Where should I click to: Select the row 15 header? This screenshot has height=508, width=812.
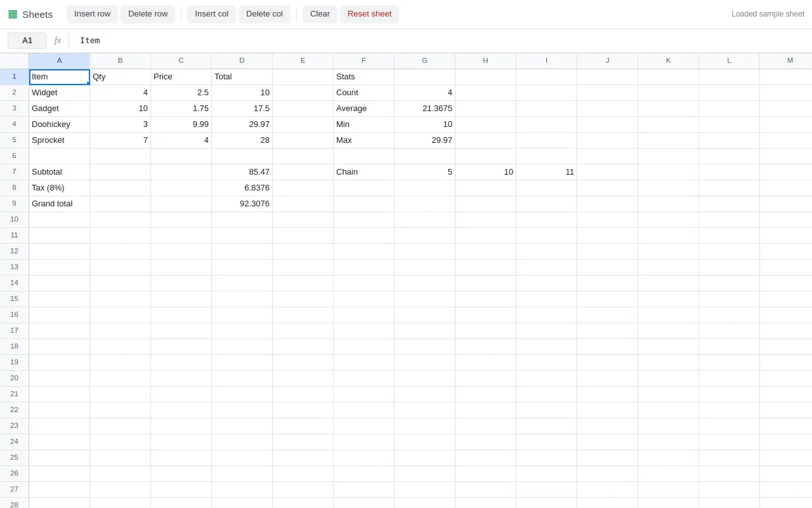click(15, 299)
